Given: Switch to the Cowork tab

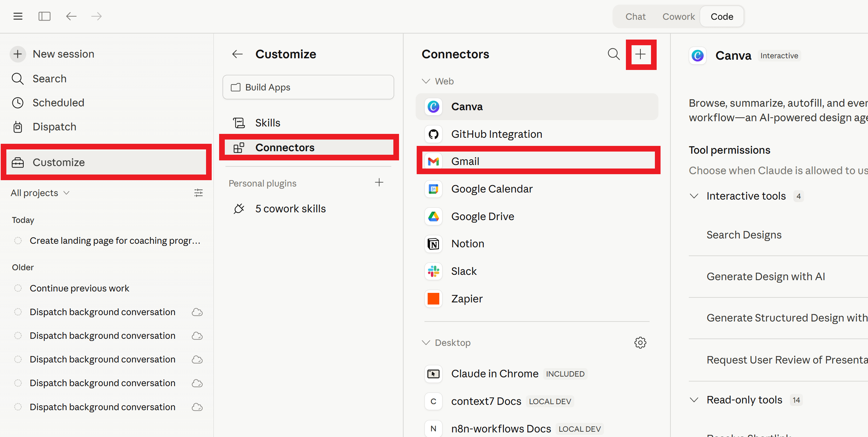Looking at the screenshot, I should 678,17.
